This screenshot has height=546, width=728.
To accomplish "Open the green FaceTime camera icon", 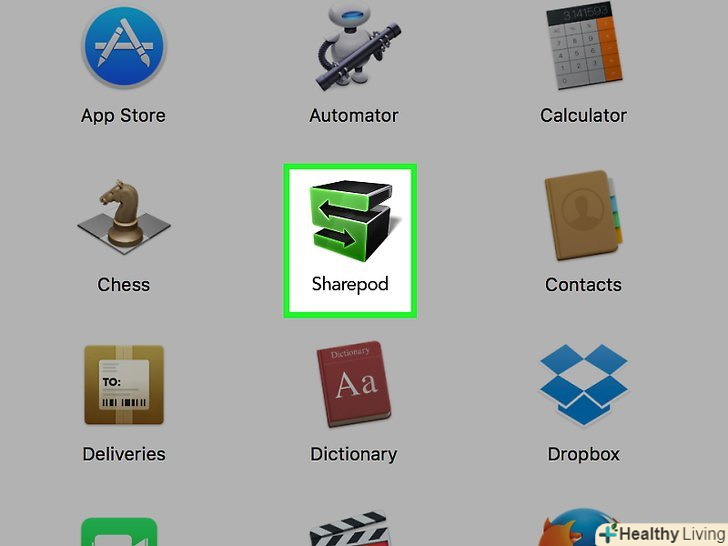I will coord(119,532).
